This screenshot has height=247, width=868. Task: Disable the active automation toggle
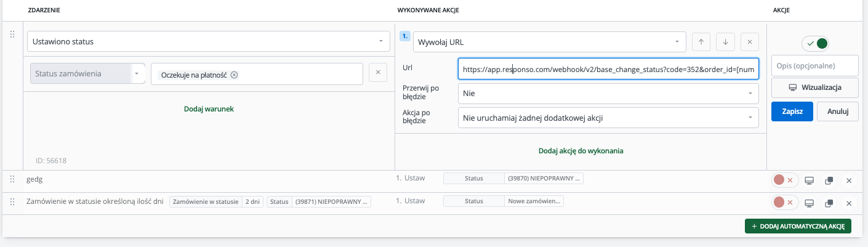(x=816, y=43)
